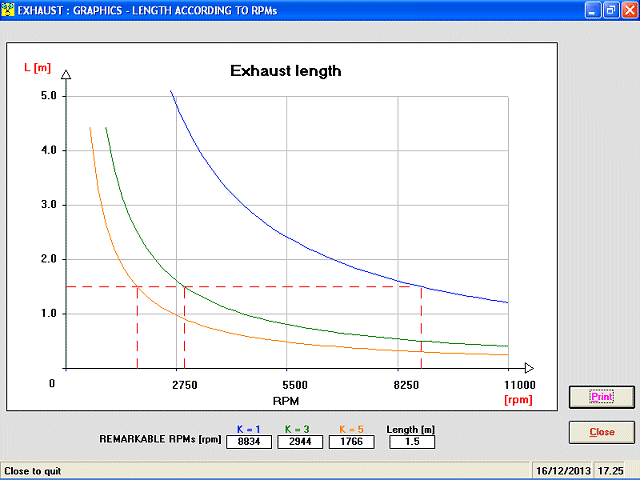Click the Exhaust length chart title

coord(286,71)
